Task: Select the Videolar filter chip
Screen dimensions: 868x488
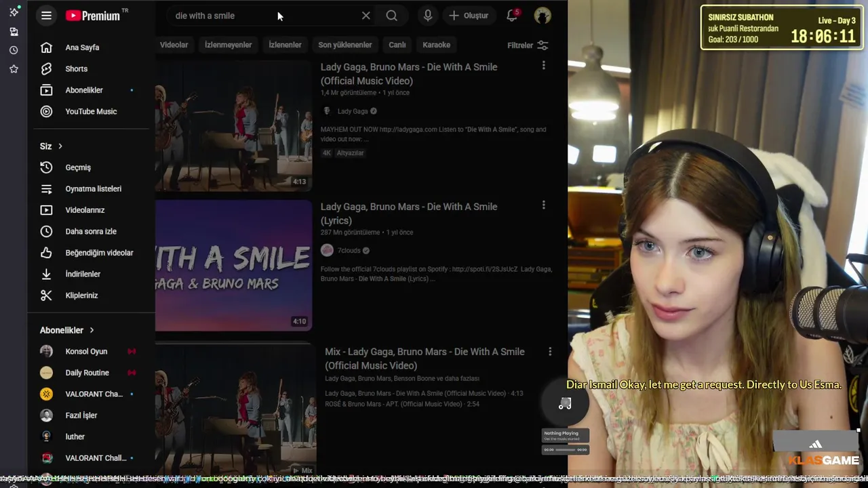Action: pyautogui.click(x=174, y=45)
